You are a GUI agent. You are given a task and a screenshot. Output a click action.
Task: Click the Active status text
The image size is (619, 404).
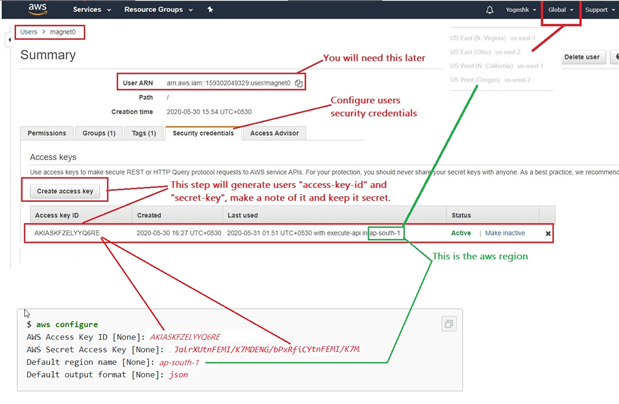461,233
